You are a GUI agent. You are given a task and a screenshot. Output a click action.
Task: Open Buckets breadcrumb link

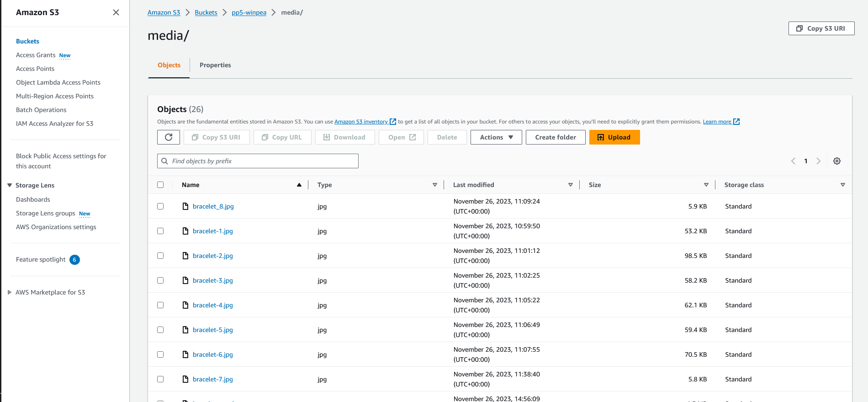click(206, 12)
